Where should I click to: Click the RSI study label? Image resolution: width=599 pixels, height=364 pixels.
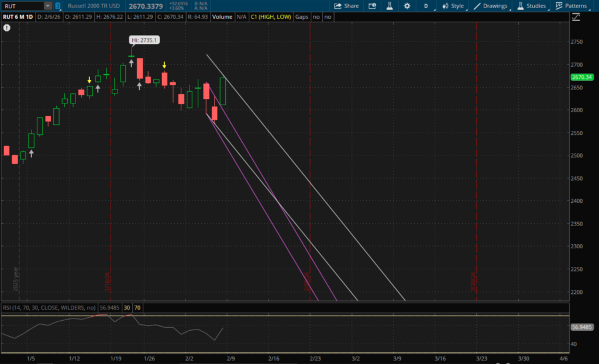48,307
